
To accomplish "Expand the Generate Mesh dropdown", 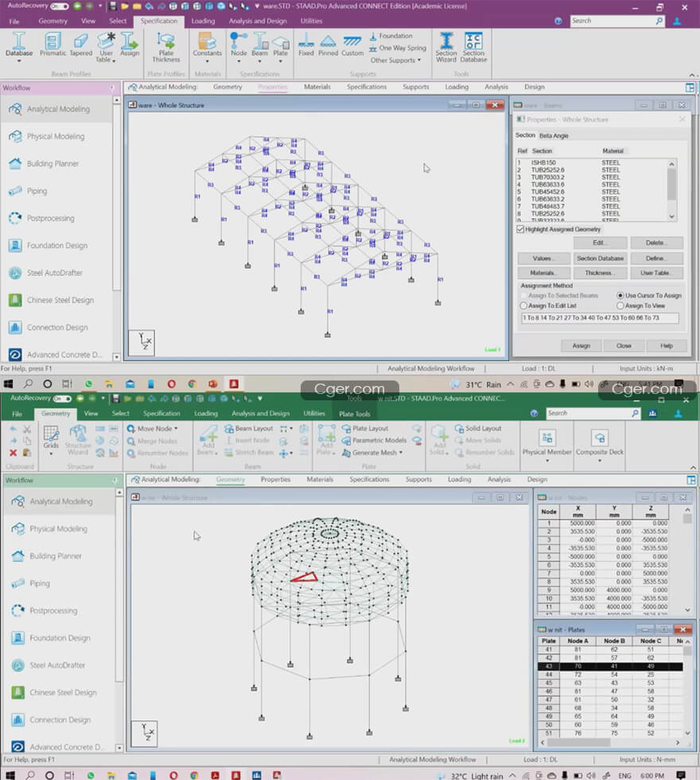I will tap(401, 453).
